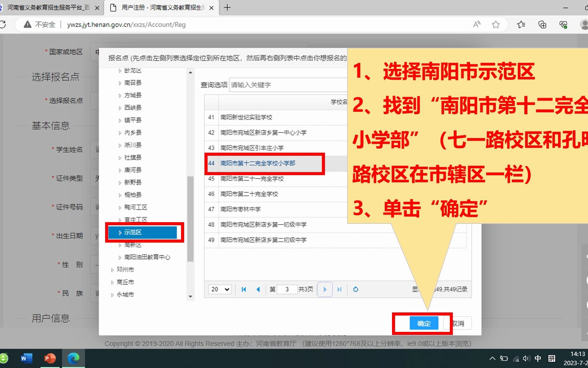Select 唐河县 in the region tree
This screenshot has height=368, width=588.
[133, 170]
